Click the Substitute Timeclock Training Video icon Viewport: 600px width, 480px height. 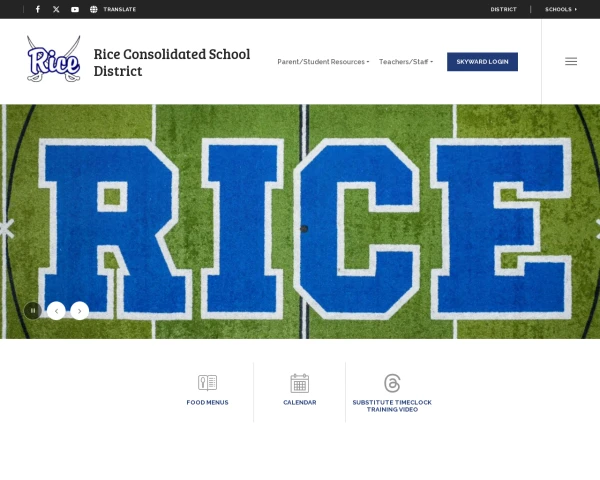(392, 383)
